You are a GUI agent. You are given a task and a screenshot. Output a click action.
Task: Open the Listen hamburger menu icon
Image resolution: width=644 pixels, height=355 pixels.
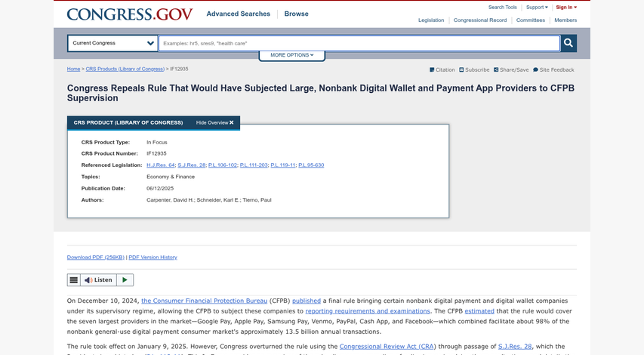pyautogui.click(x=73, y=280)
